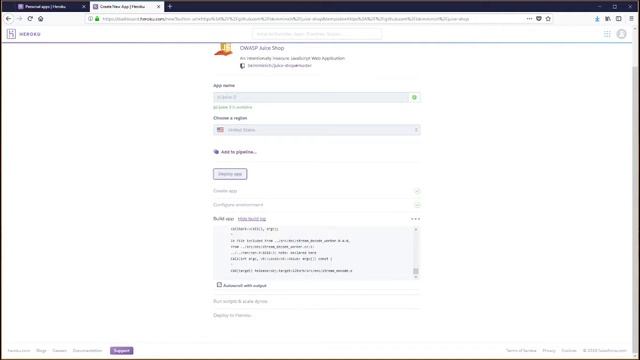Viewport: 640px width, 360px height.
Task: Click the OWASP Juice Shop title text
Action: (262, 48)
